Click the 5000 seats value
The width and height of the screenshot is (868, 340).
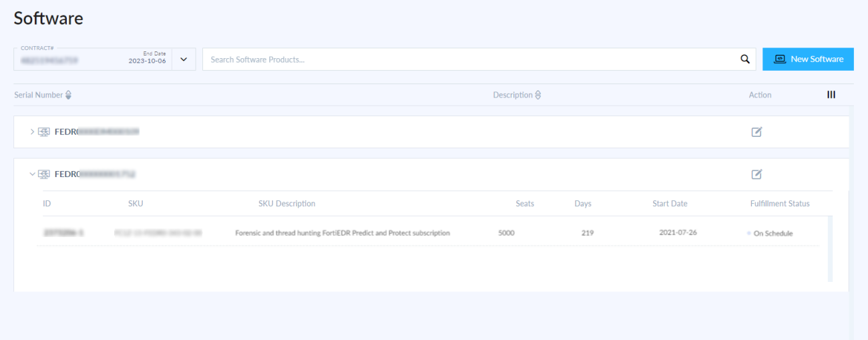506,233
